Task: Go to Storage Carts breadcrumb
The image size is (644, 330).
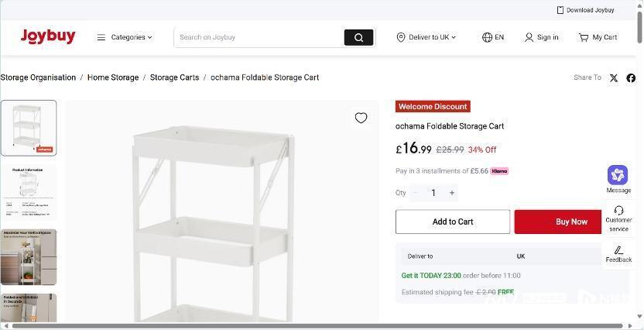Action: 174,77
